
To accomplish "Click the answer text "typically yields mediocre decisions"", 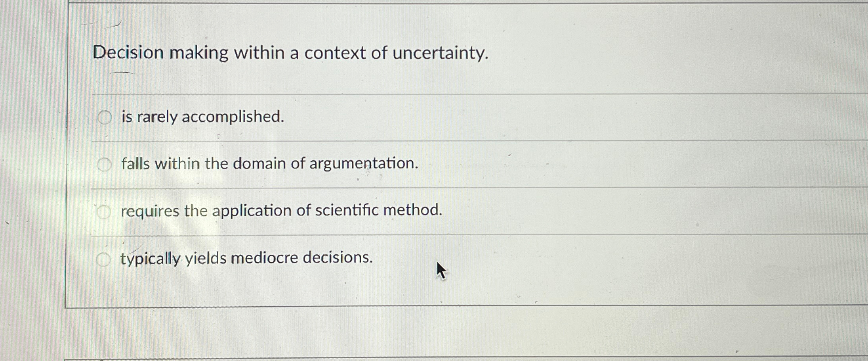I will point(246,258).
